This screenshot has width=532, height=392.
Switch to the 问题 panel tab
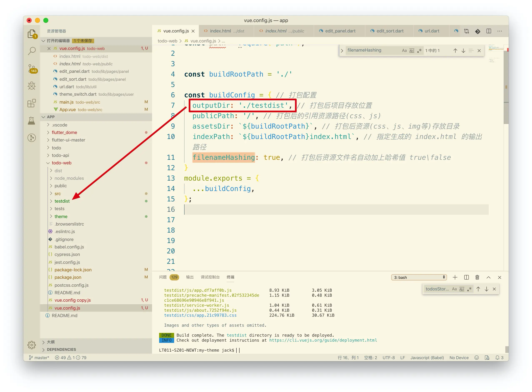(163, 277)
